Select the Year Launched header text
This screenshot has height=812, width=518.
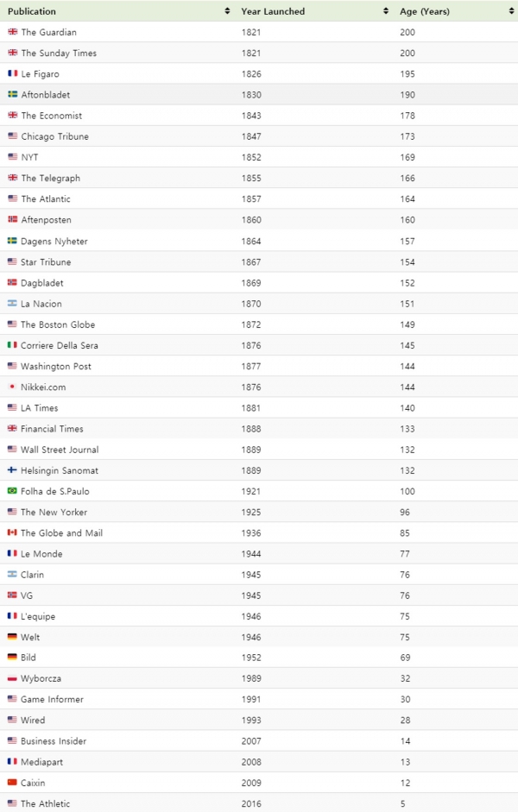273,11
